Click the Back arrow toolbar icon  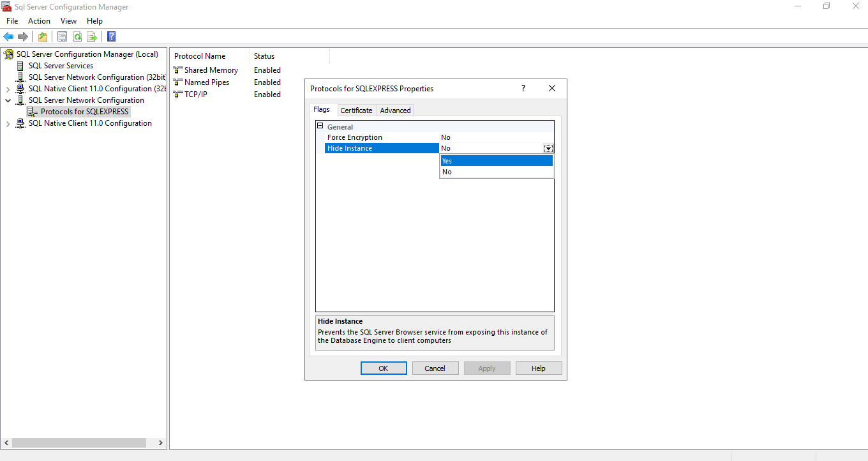tap(8, 36)
